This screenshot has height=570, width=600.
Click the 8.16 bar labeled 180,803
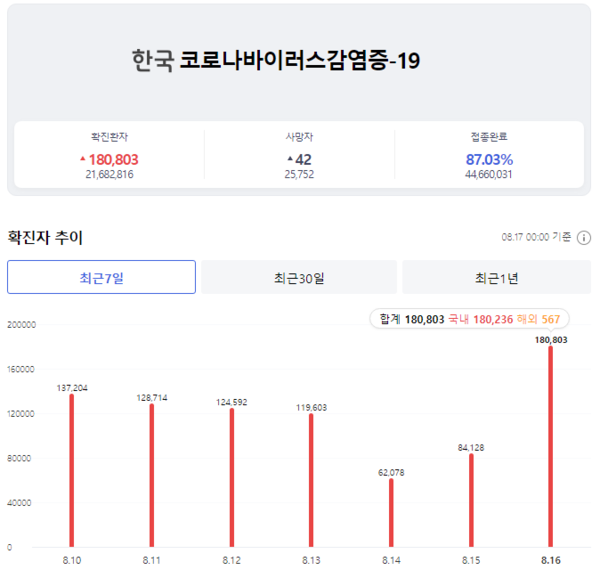(551, 446)
